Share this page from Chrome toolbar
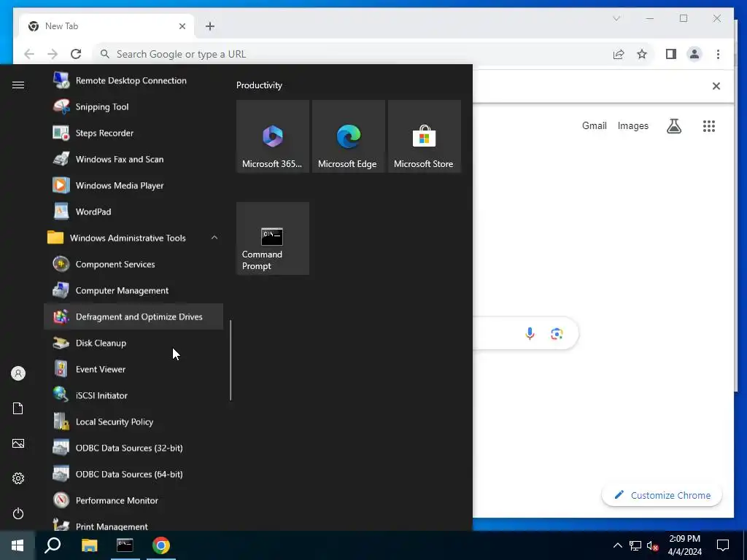Viewport: 747px width, 560px height. click(x=619, y=54)
